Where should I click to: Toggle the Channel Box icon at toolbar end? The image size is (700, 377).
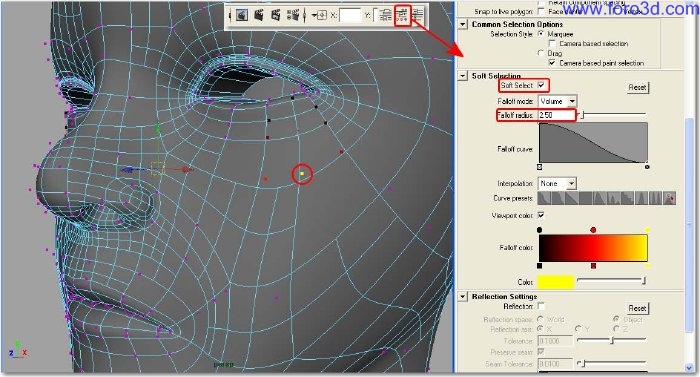[417, 15]
